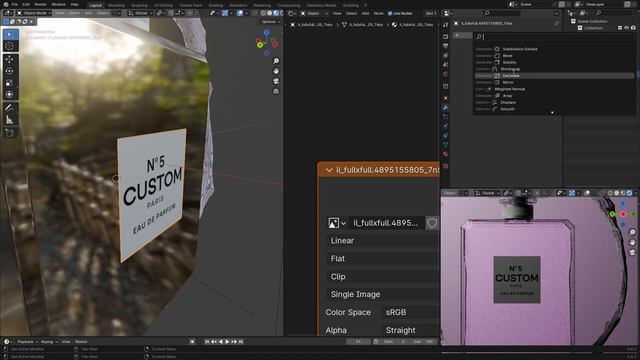Image resolution: width=640 pixels, height=360 pixels.
Task: Select the Measure tool
Action: (x=10, y=120)
